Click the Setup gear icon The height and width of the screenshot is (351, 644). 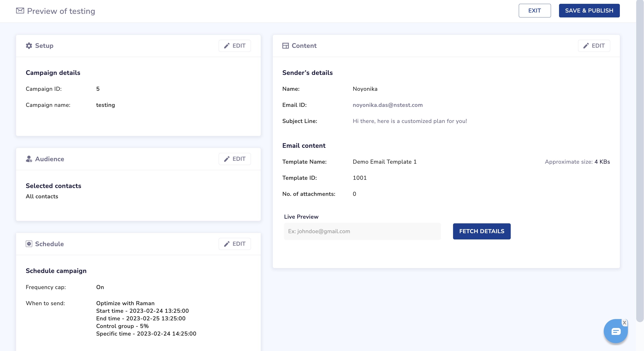(29, 46)
